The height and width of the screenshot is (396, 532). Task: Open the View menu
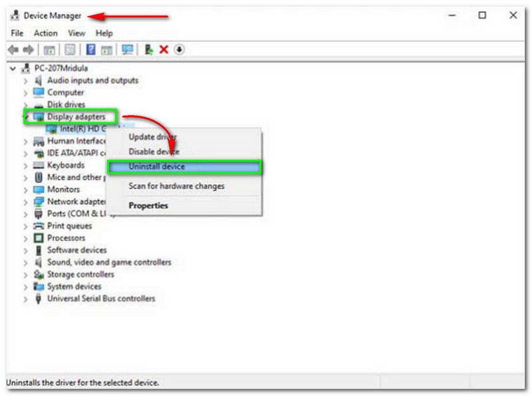pos(76,33)
